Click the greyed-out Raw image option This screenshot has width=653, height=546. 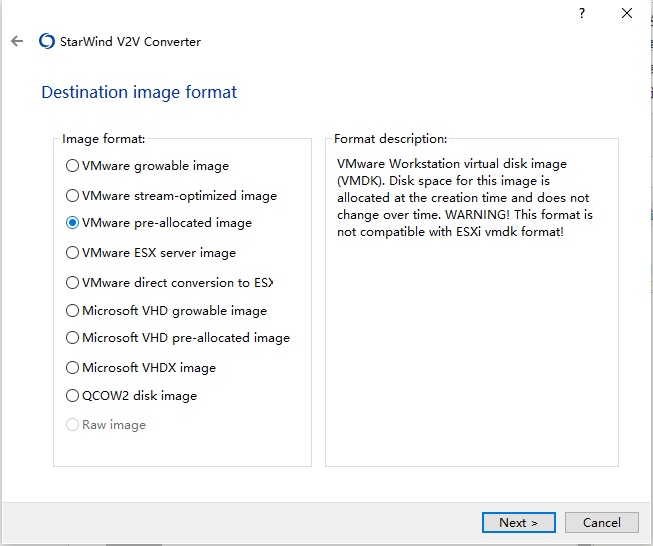(72, 425)
